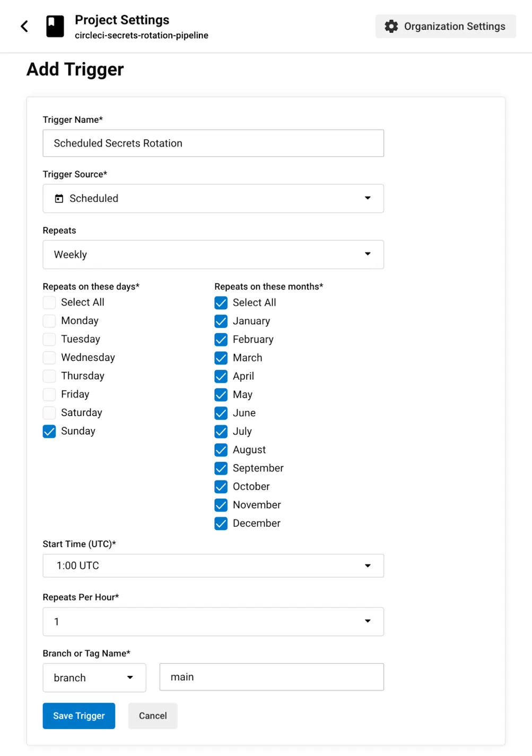Screen dimensions: 532x756
Task: Uncheck Select All under repeats on these months
Action: [221, 302]
